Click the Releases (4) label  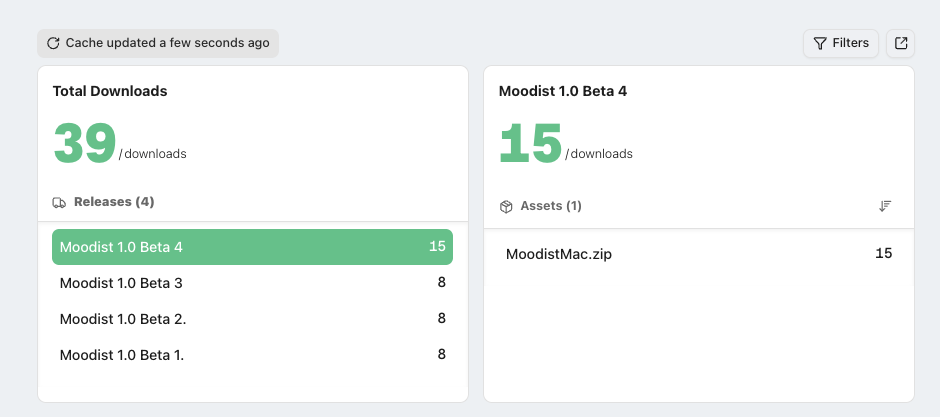(114, 202)
